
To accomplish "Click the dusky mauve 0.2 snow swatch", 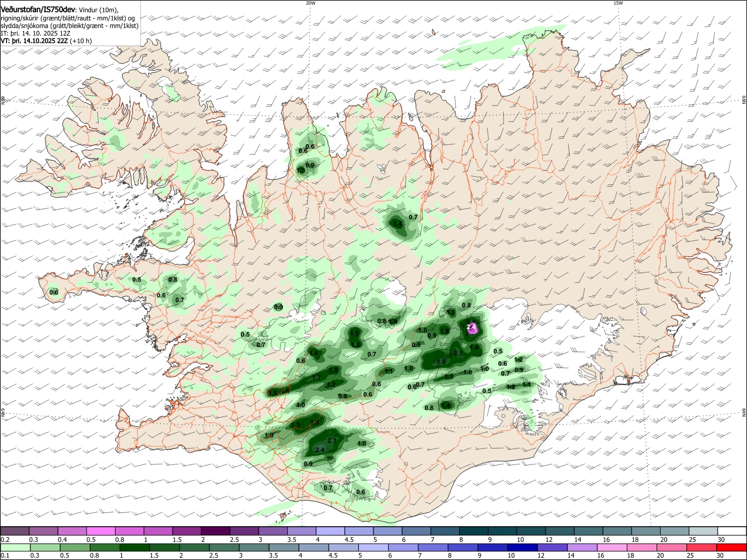I will coord(15,531).
